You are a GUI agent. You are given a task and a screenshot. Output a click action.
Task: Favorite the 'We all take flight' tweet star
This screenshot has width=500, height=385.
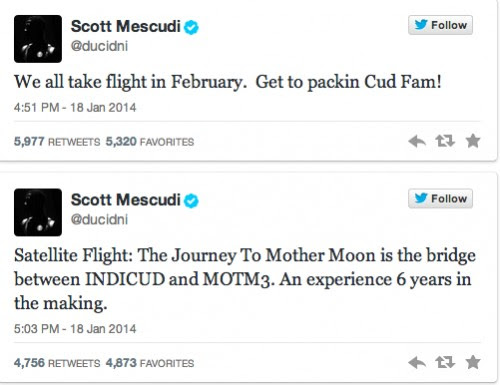(473, 141)
